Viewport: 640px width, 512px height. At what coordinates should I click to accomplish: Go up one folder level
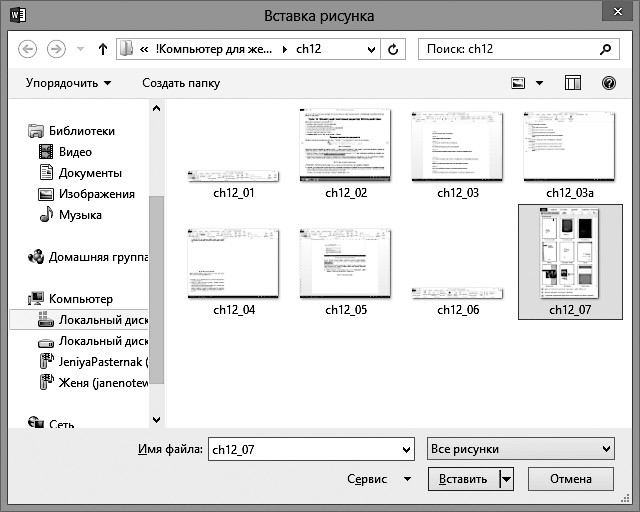[x=102, y=49]
